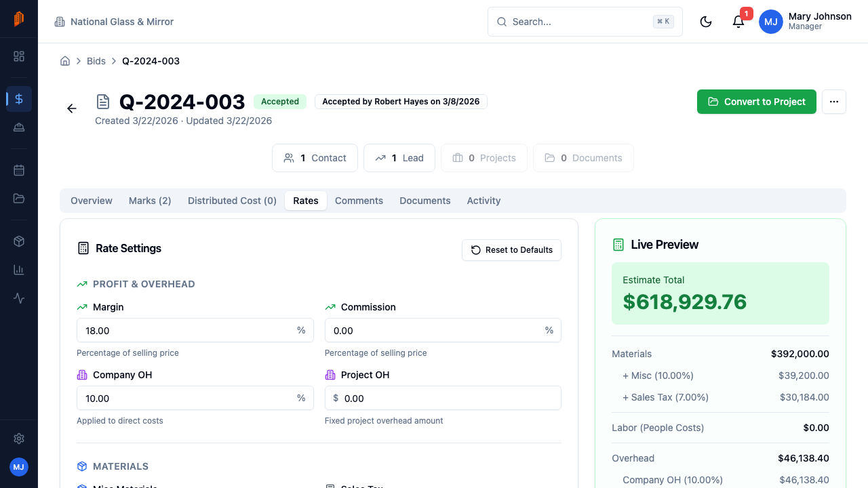Switch to the Activity tab
The height and width of the screenshot is (488, 868).
pyautogui.click(x=484, y=201)
